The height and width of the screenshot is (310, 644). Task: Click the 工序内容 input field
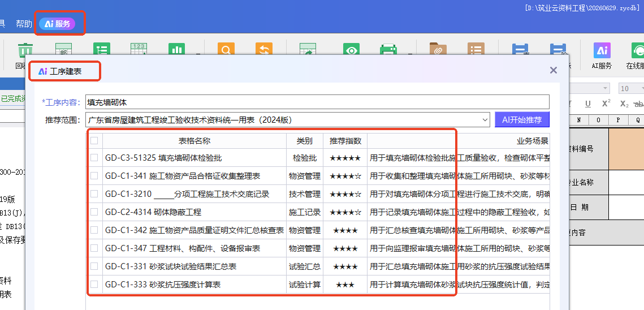click(x=317, y=102)
